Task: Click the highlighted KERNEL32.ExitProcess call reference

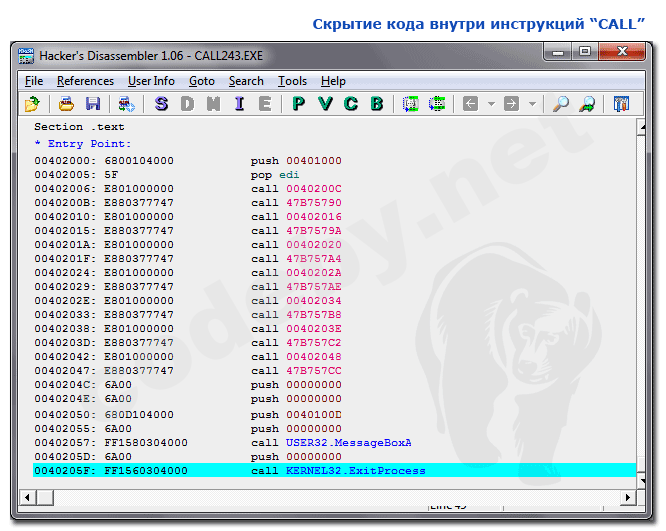Action: 356,471
